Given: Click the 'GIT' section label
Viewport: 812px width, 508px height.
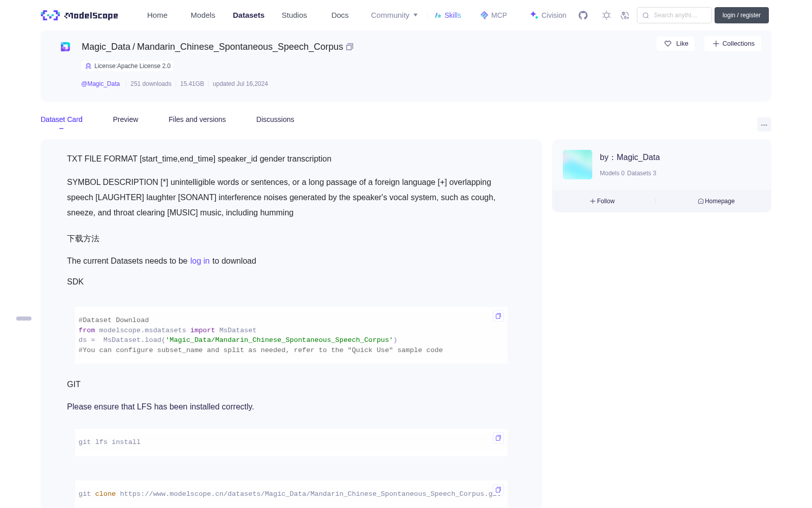Looking at the screenshot, I should [x=74, y=385].
